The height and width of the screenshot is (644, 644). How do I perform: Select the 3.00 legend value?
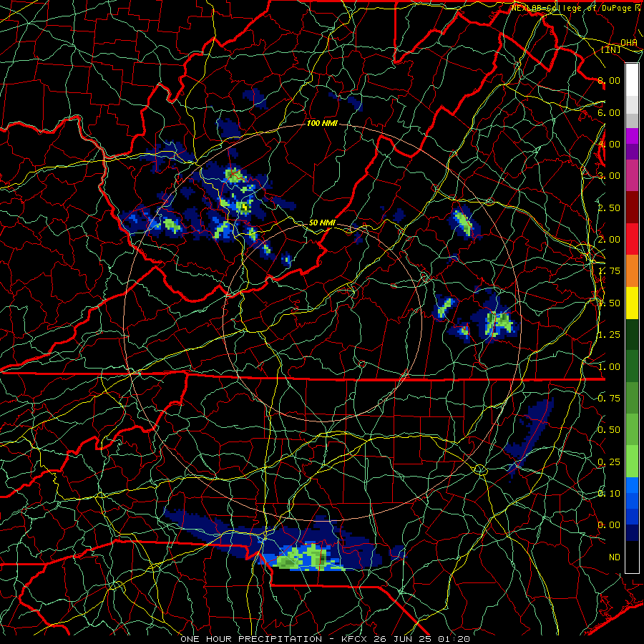pos(609,176)
